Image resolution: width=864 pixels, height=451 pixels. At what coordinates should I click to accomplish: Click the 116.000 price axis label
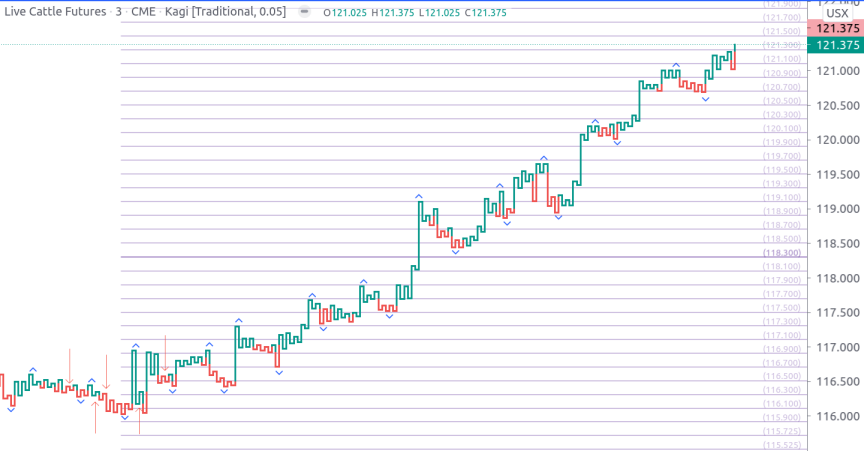(838, 416)
